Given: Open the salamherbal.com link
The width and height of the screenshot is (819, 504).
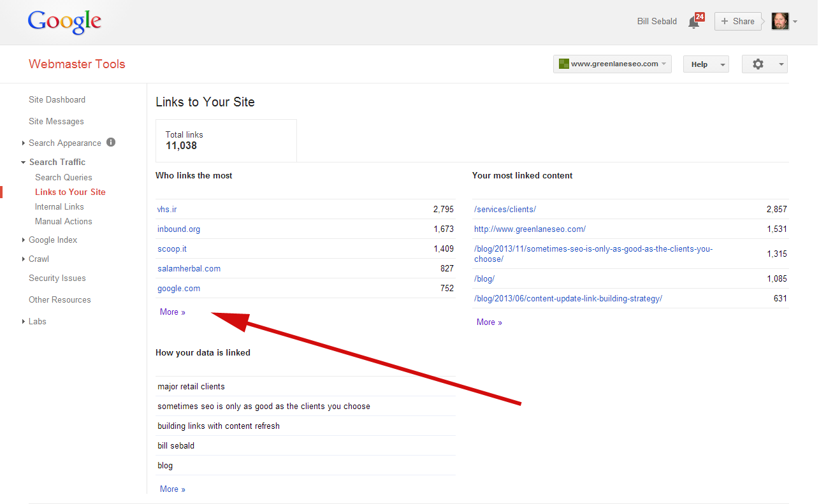Looking at the screenshot, I should (x=189, y=268).
